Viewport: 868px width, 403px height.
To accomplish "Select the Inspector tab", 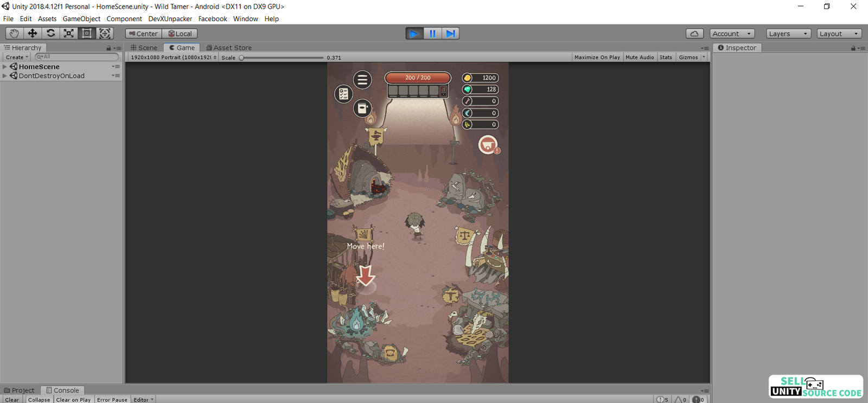I will [737, 48].
